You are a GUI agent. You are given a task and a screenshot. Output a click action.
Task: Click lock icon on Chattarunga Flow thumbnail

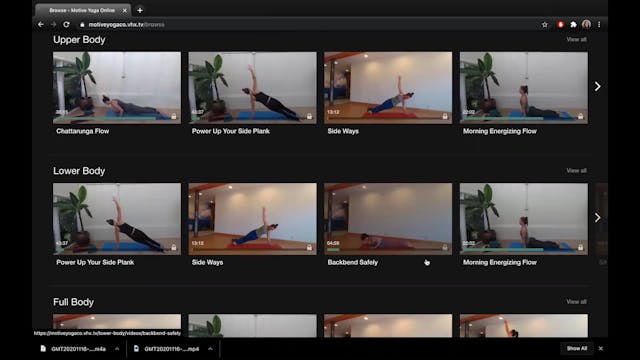174,116
